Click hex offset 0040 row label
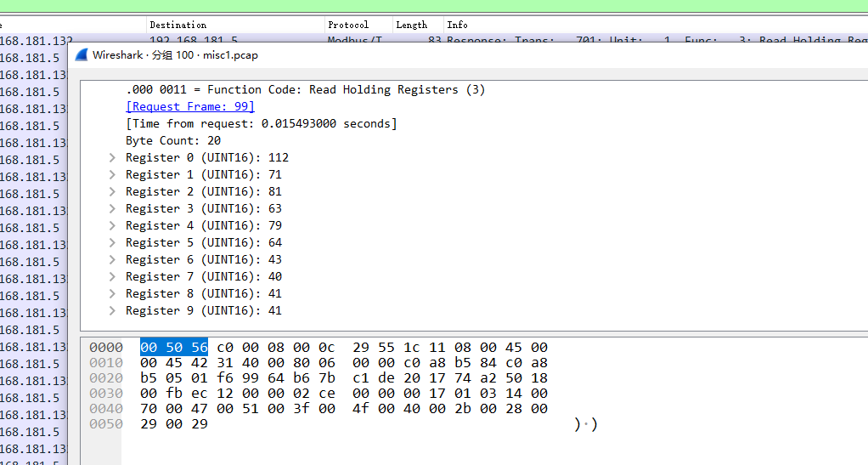The image size is (868, 465). click(106, 409)
